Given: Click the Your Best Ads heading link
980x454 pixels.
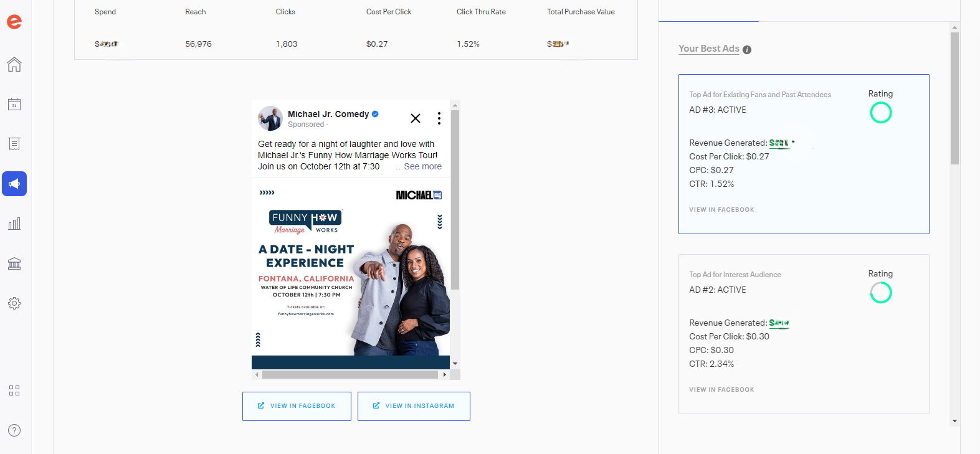Looking at the screenshot, I should tap(709, 49).
